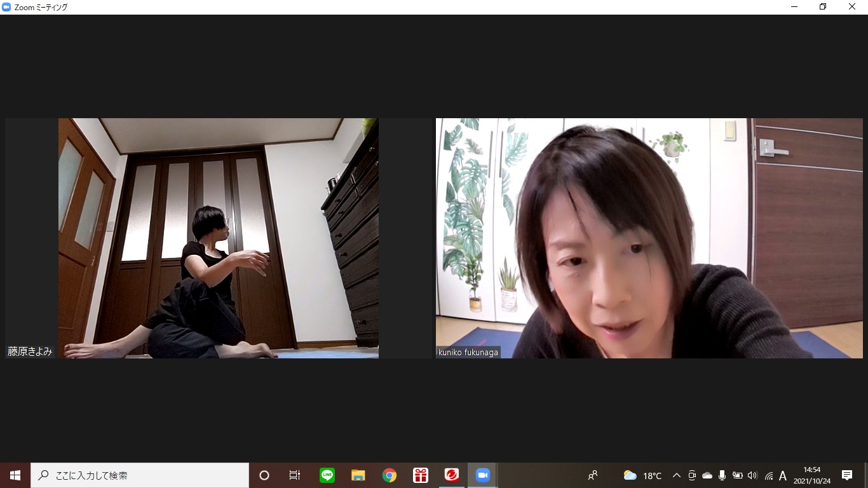Open File Explorer from the taskbar
This screenshot has width=868, height=488.
358,475
